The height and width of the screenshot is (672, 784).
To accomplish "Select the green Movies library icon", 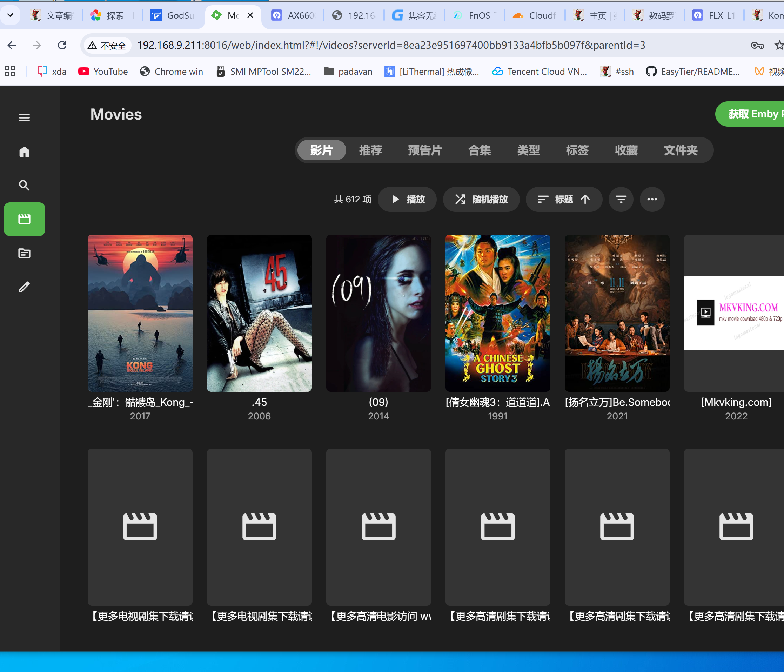I will pos(24,219).
